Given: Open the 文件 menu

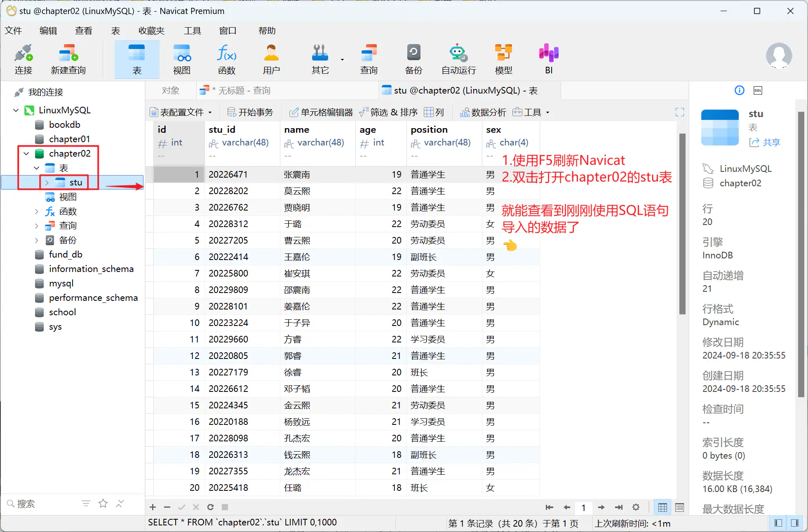Looking at the screenshot, I should [13, 31].
